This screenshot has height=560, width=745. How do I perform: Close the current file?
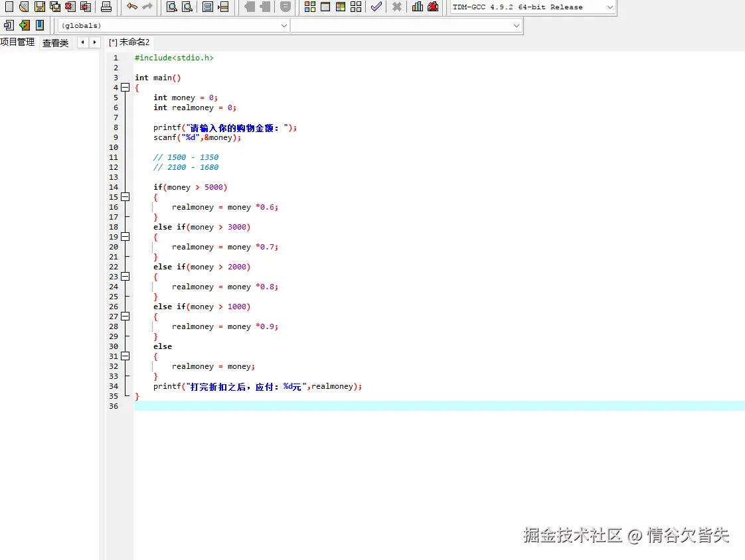[70, 7]
